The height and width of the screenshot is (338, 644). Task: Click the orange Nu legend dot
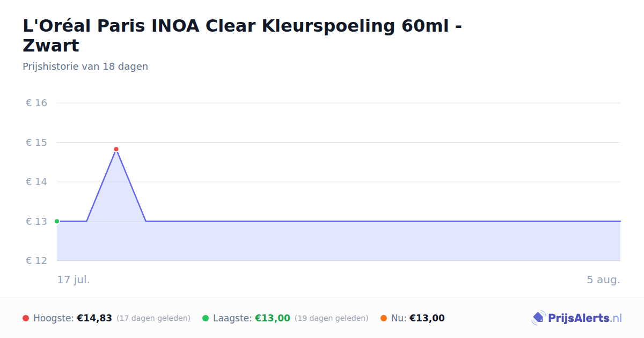(x=384, y=318)
